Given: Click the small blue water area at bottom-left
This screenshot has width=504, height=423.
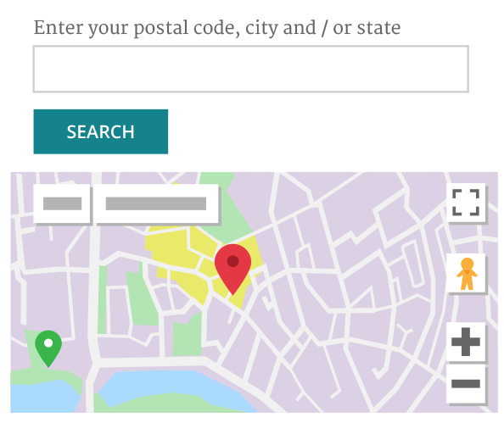Looking at the screenshot, I should (x=42, y=397).
